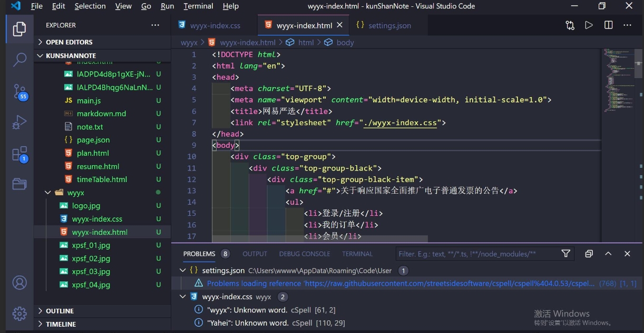Click line number 10 in the gutter
Image resolution: width=644 pixels, height=333 pixels.
point(191,157)
